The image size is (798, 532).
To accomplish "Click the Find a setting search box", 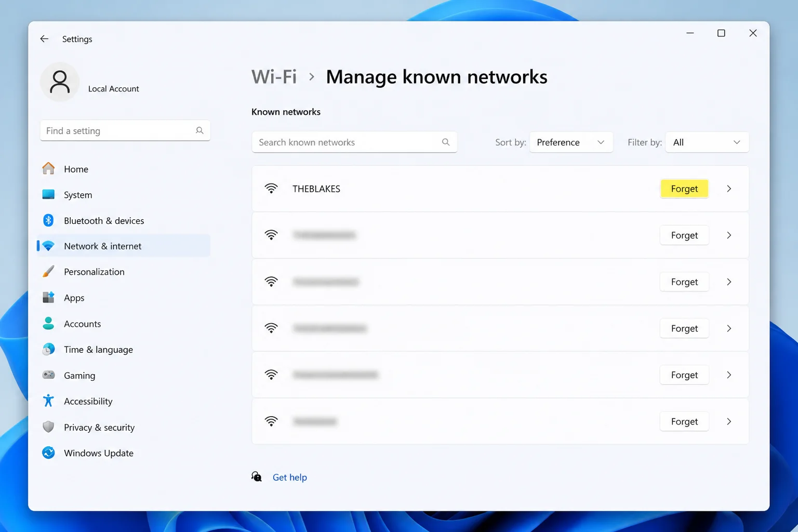I will pos(125,131).
